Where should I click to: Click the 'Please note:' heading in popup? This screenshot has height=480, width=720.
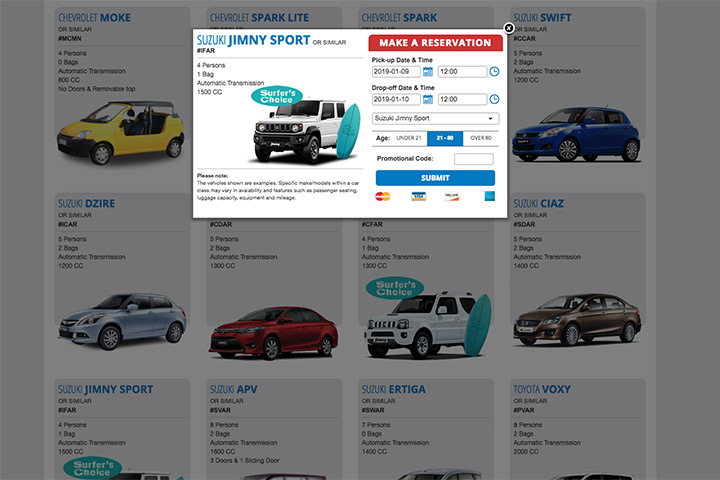pyautogui.click(x=212, y=176)
